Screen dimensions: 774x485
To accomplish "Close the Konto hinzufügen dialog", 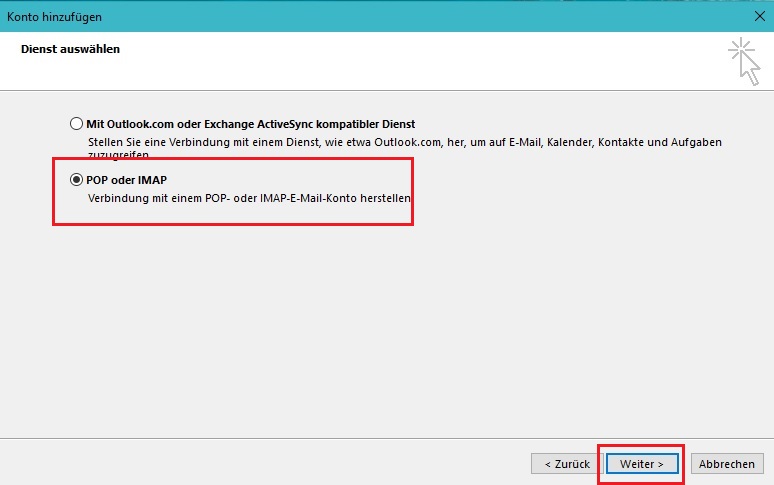I will pos(757,17).
